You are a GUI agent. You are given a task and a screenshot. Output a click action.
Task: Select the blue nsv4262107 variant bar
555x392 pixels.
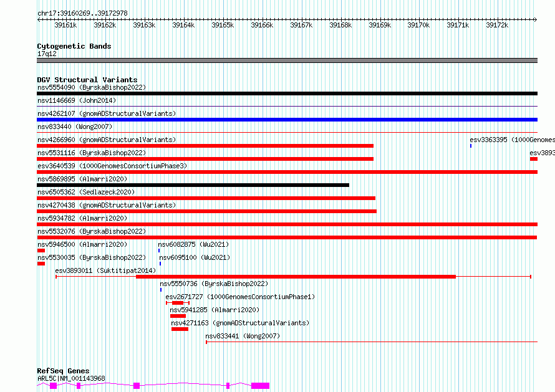tap(287, 120)
